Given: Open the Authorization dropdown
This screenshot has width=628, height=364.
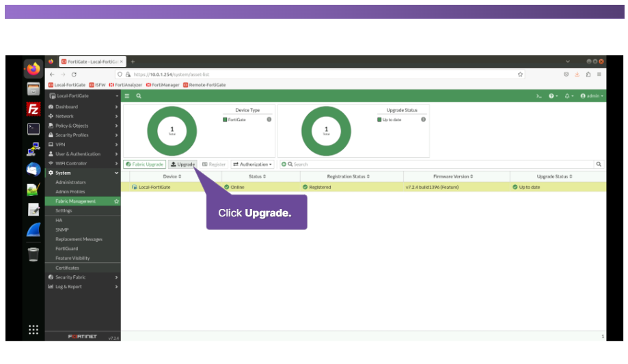Looking at the screenshot, I should click(x=252, y=164).
